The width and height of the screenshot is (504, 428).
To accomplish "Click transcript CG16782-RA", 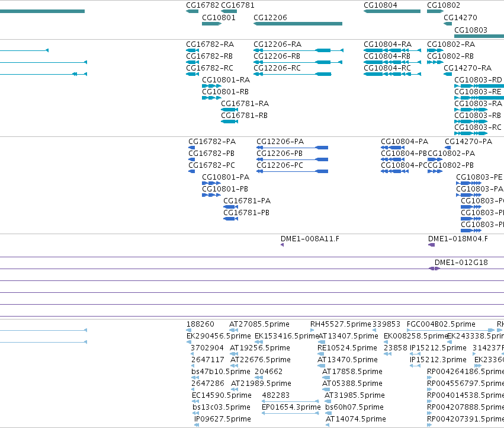I will [210, 44].
